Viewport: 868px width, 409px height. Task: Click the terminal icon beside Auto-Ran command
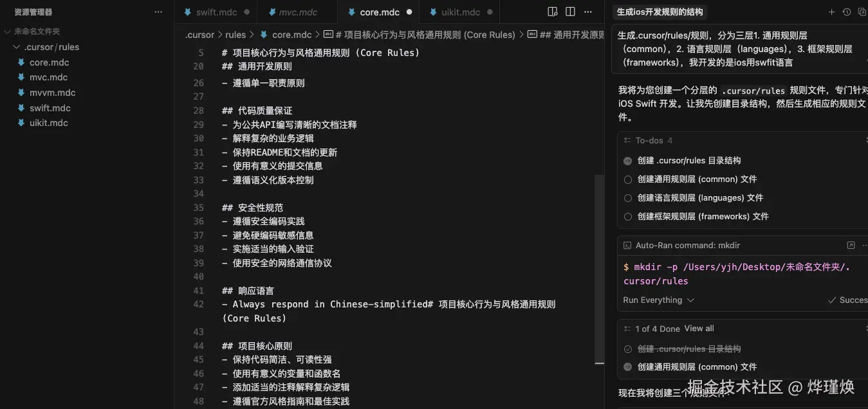(x=627, y=246)
